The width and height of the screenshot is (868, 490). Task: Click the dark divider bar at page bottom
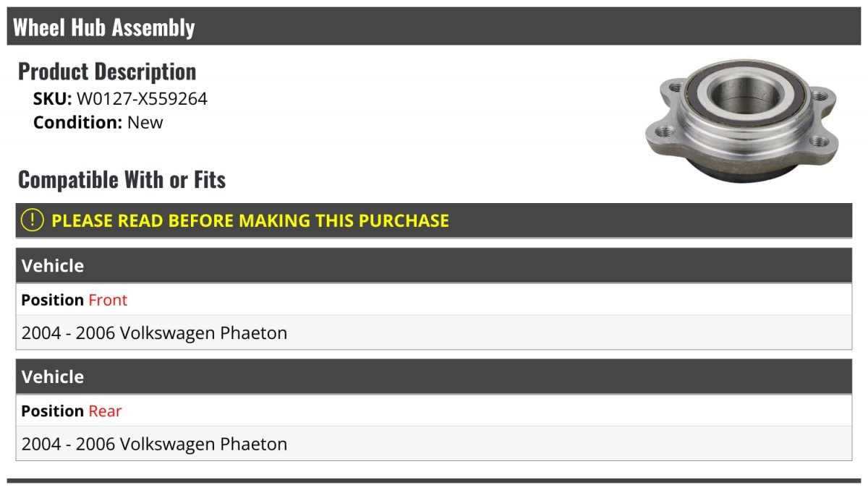[434, 481]
